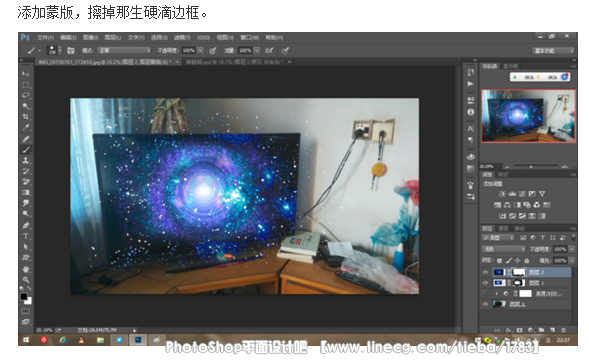Open the opacity dropdown arrow in options bar
Image resolution: width=589 pixels, height=364 pixels.
coord(200,50)
